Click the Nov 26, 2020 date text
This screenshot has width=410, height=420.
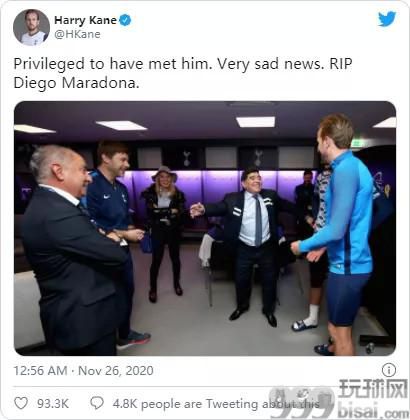116,371
